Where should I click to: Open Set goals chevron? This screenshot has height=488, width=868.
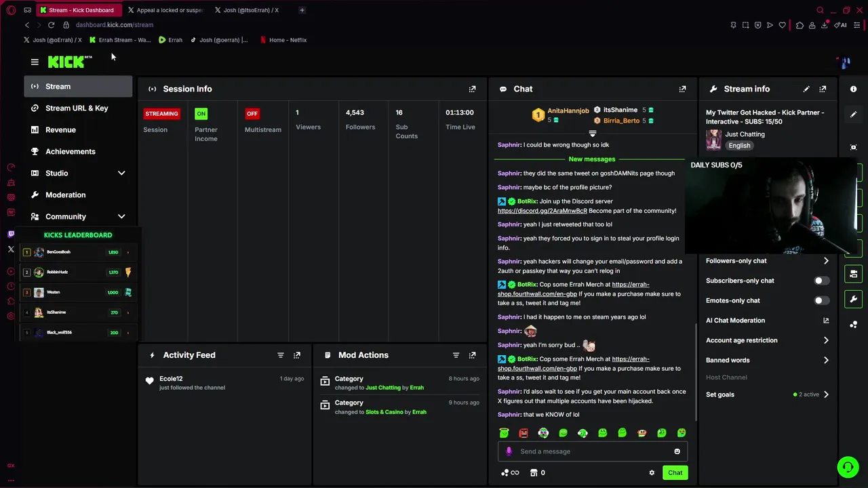pos(826,394)
